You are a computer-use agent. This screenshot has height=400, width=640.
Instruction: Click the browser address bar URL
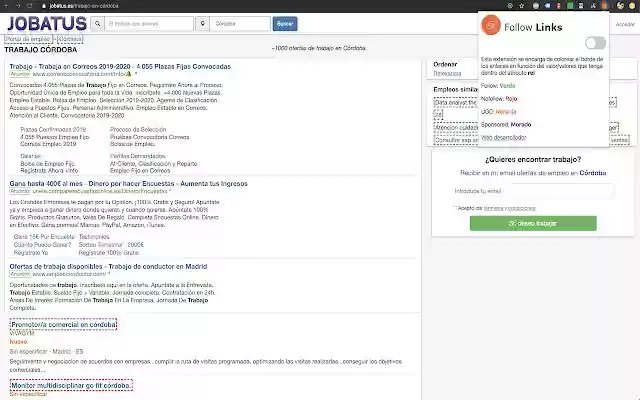click(x=84, y=6)
